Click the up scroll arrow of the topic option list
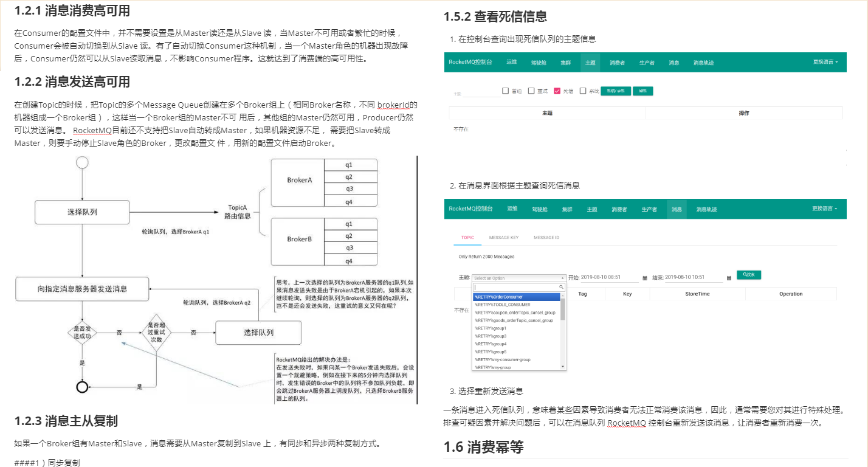This screenshot has width=868, height=467. coord(563,296)
